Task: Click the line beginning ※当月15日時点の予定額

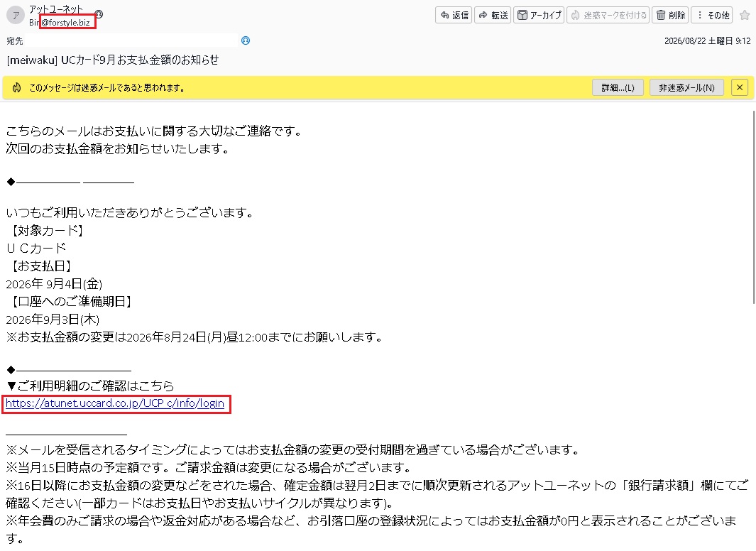Action: [209, 468]
